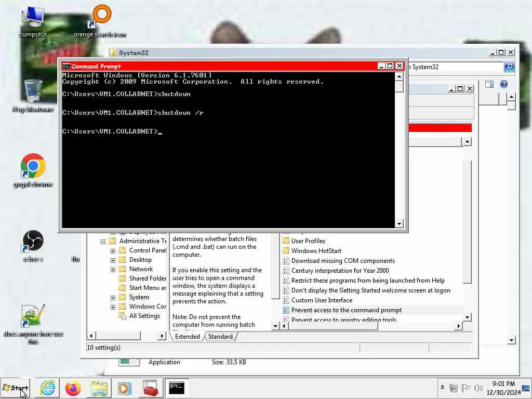The width and height of the screenshot is (532, 399).
Task: Click the Action Center flag icon
Action: [x=466, y=388]
